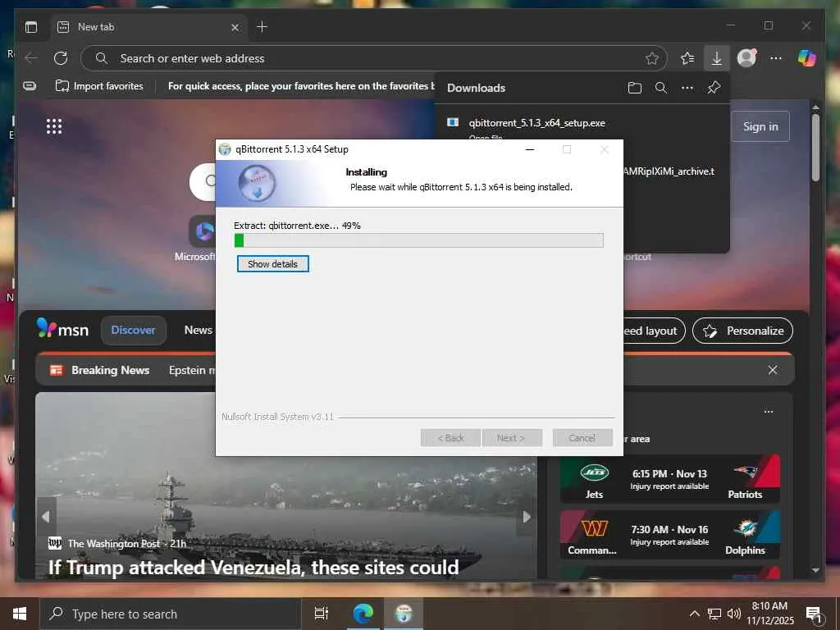Select the News feed tab
840x630 pixels.
click(199, 330)
